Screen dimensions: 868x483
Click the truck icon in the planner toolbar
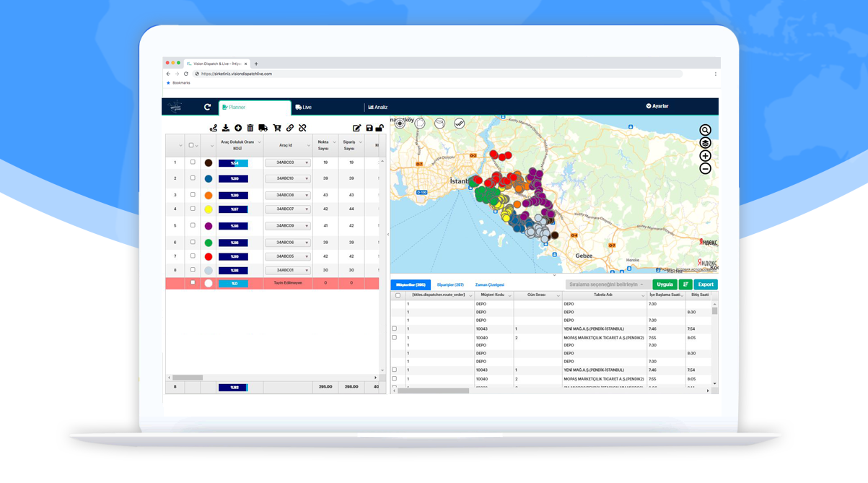pos(263,128)
